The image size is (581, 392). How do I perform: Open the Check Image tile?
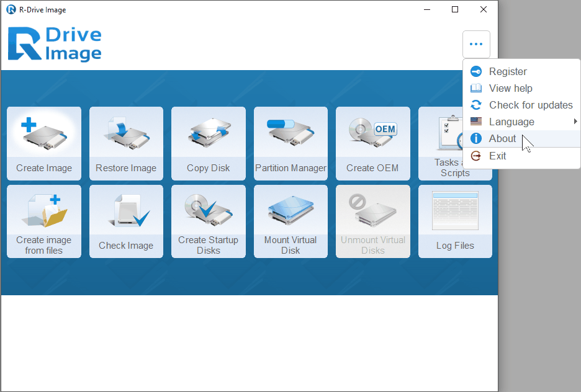click(127, 221)
